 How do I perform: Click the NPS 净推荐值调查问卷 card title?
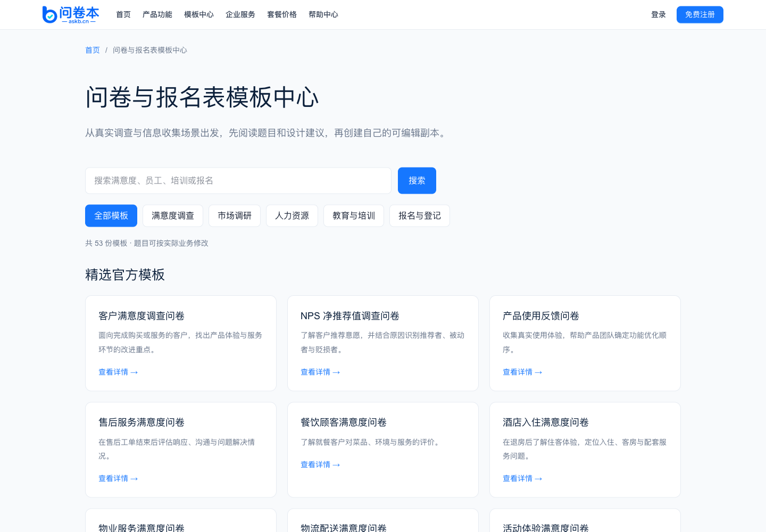coord(350,316)
